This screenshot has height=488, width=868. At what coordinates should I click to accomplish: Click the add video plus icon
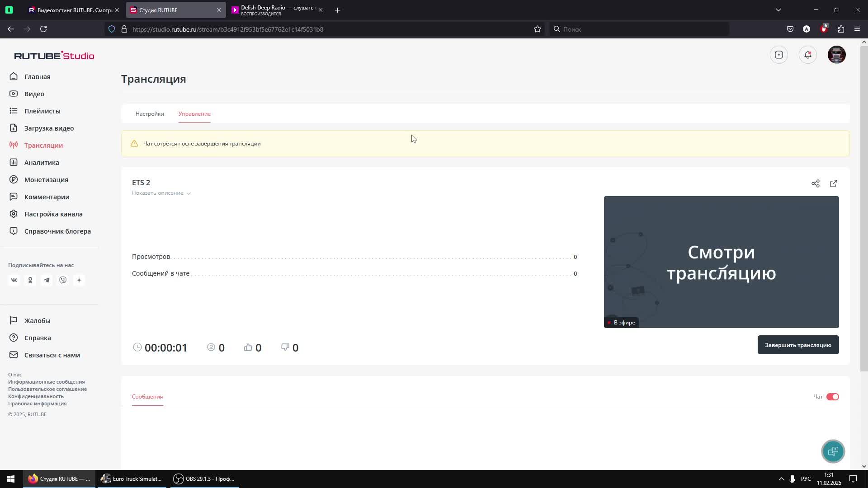click(x=778, y=55)
